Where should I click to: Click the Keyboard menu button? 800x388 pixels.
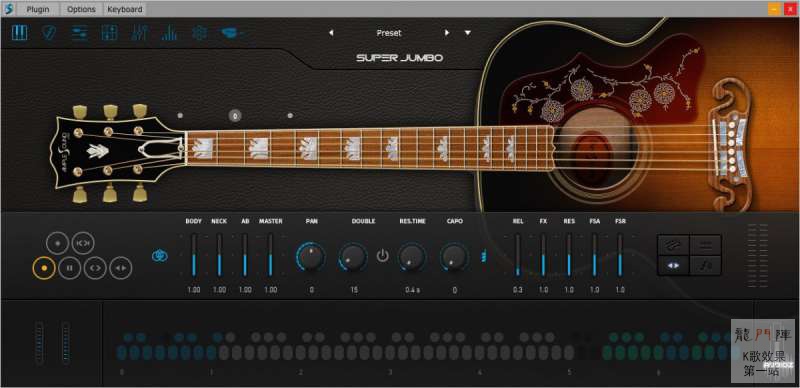point(124,9)
